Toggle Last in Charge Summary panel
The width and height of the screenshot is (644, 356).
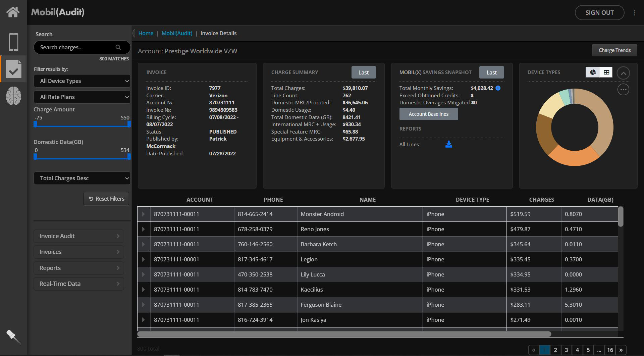click(x=363, y=72)
